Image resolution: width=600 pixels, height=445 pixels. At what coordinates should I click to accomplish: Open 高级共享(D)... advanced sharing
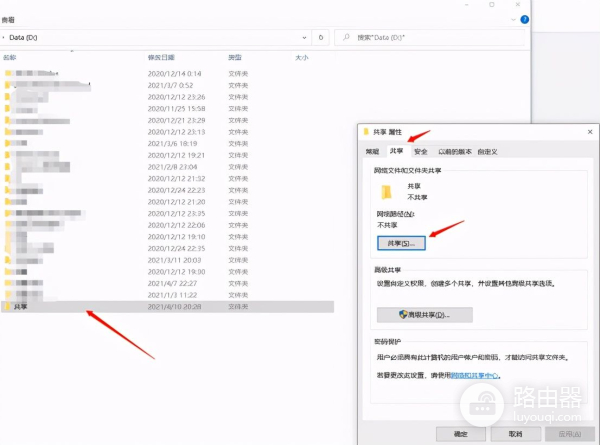[425, 315]
